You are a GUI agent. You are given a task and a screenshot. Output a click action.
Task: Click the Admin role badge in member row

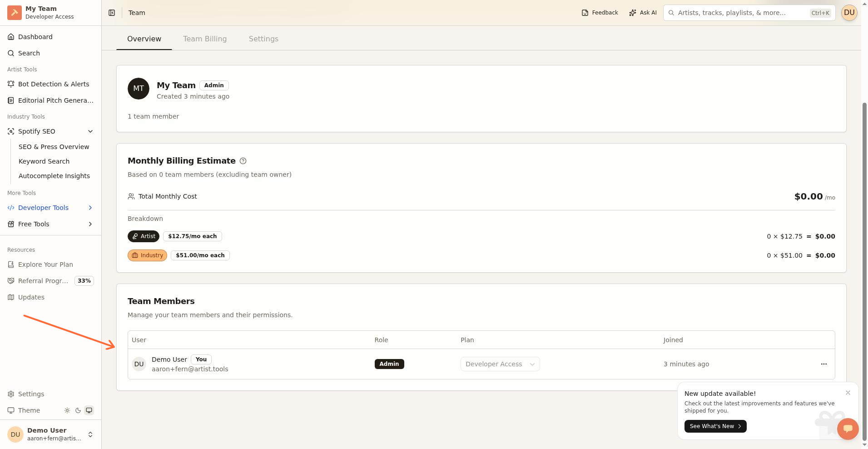pyautogui.click(x=389, y=364)
